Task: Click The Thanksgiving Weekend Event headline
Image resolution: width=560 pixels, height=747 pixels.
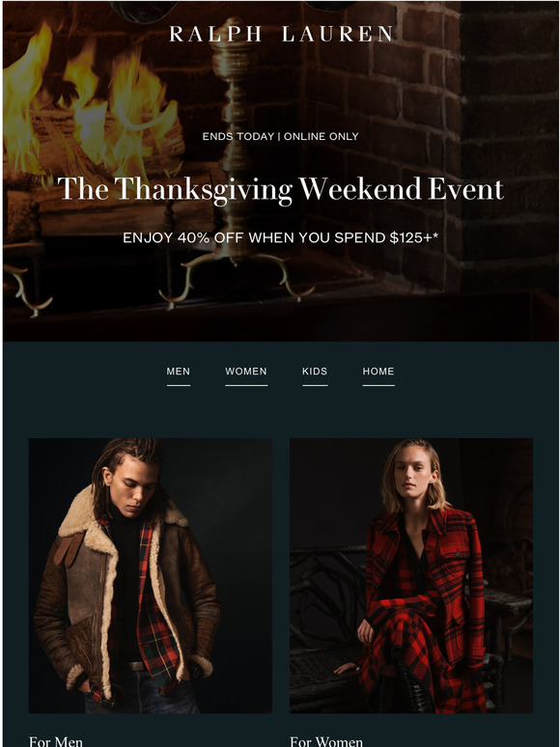Action: (280, 189)
